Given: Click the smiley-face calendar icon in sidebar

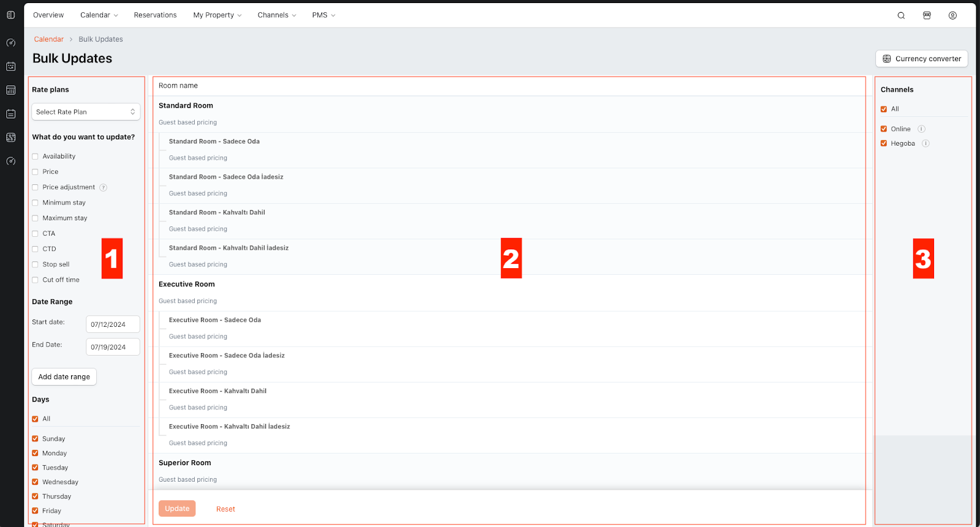Looking at the screenshot, I should (x=10, y=66).
